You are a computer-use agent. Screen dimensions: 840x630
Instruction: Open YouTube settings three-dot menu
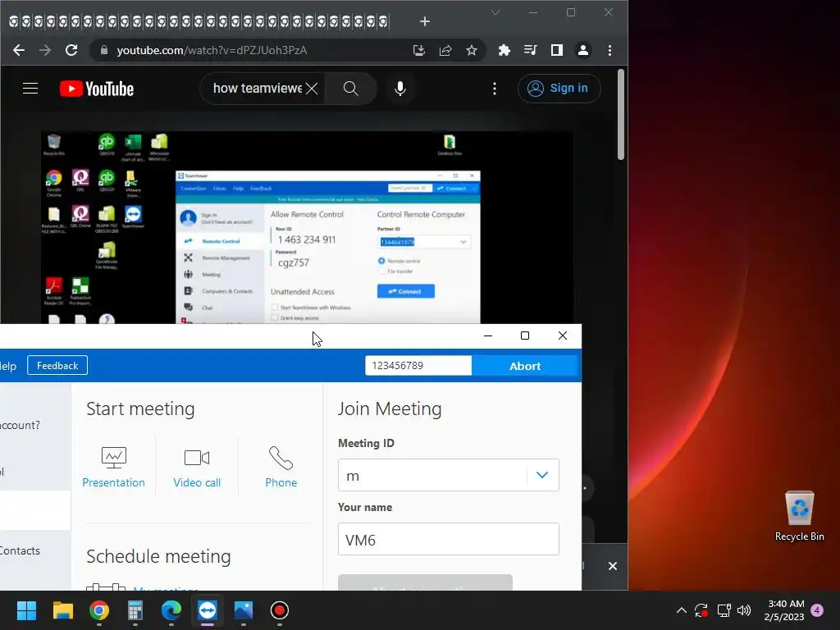point(495,89)
